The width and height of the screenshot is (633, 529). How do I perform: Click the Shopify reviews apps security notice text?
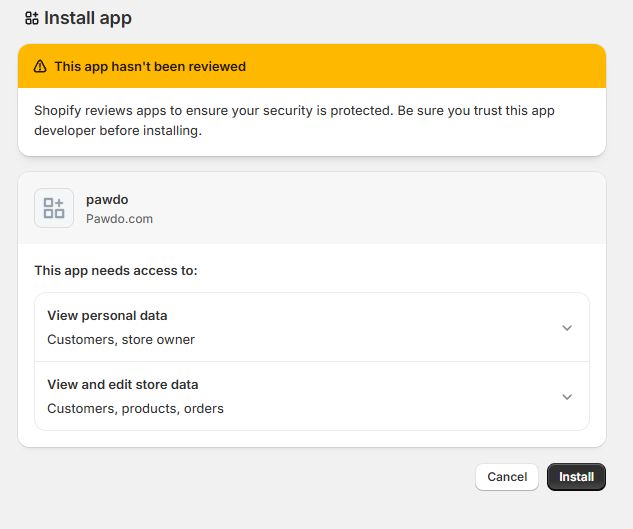coord(294,120)
